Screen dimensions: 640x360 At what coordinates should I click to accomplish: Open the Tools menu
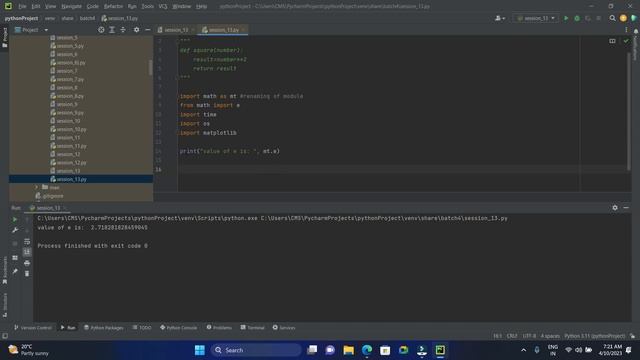point(147,7)
